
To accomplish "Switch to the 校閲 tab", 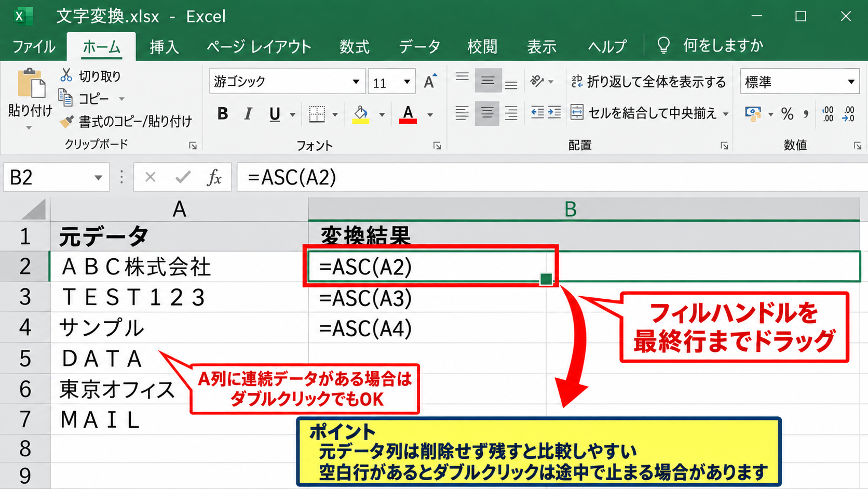I will [482, 47].
